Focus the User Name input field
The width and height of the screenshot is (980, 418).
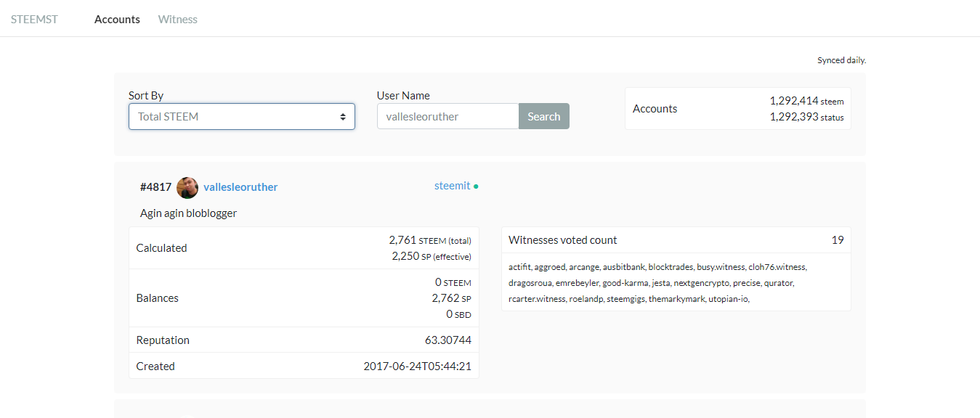(x=448, y=116)
